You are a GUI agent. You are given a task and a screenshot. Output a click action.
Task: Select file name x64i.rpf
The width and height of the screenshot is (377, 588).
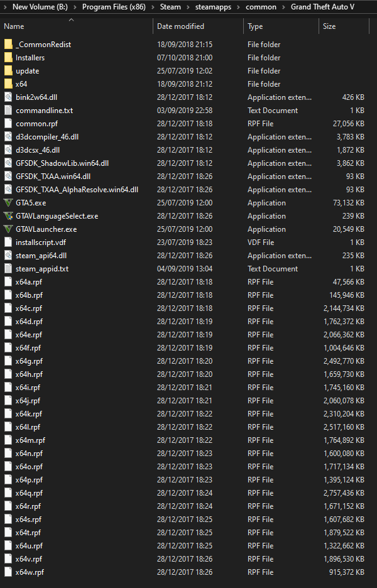(x=28, y=388)
